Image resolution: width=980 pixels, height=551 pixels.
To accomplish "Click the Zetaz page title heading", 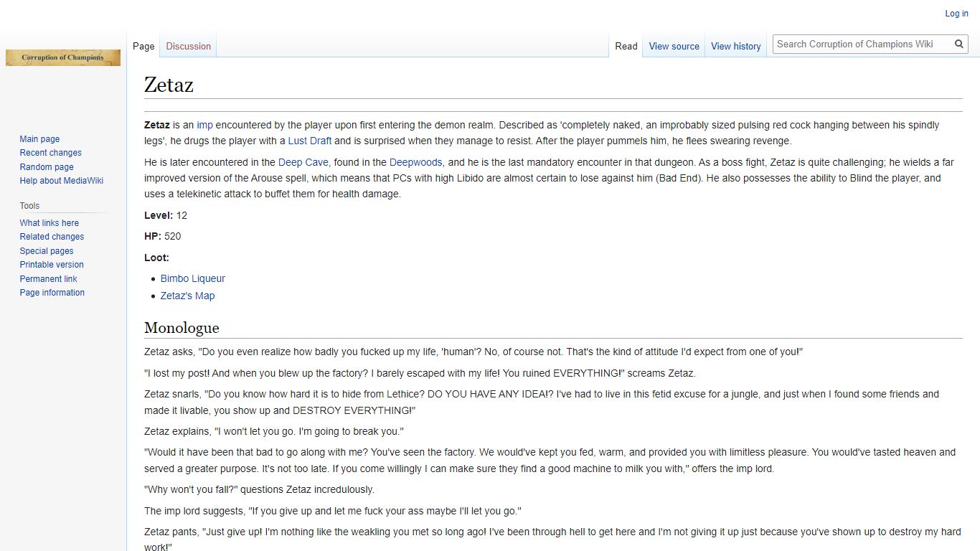I will coord(169,85).
